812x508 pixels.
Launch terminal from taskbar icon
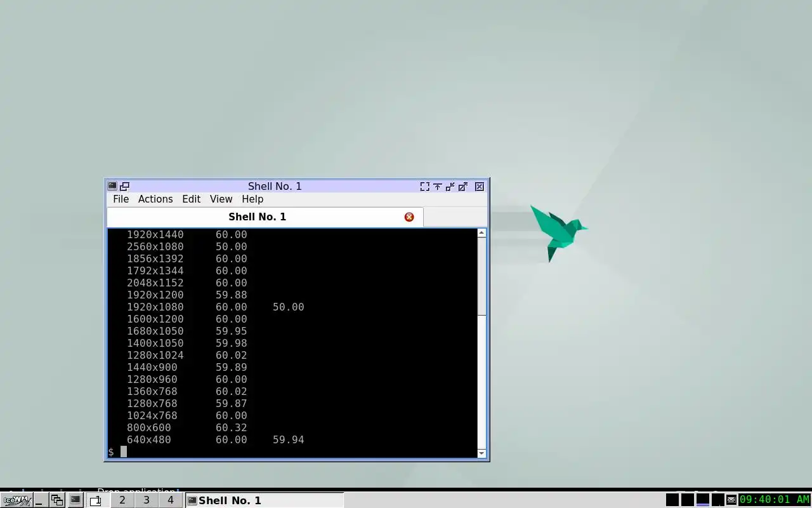75,500
